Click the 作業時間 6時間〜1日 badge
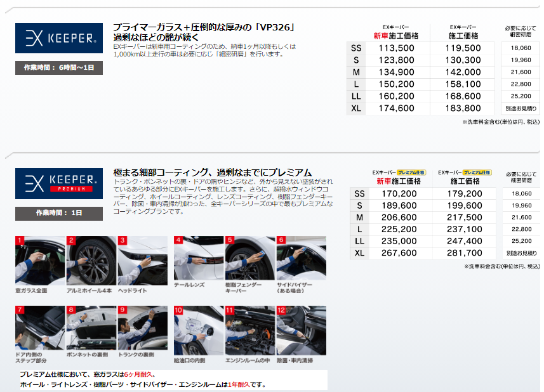The image size is (544, 392). click(58, 67)
